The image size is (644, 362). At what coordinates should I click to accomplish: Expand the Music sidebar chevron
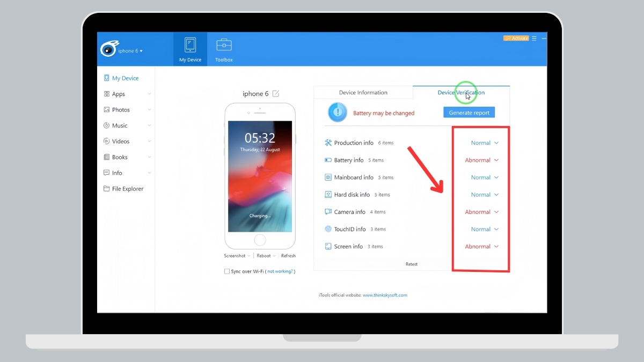(149, 125)
